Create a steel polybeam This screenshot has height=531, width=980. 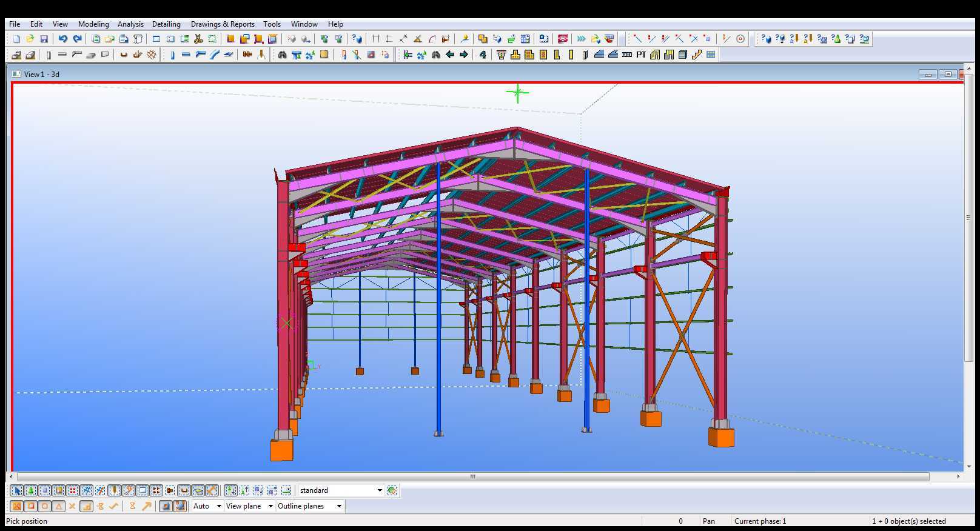click(x=200, y=55)
